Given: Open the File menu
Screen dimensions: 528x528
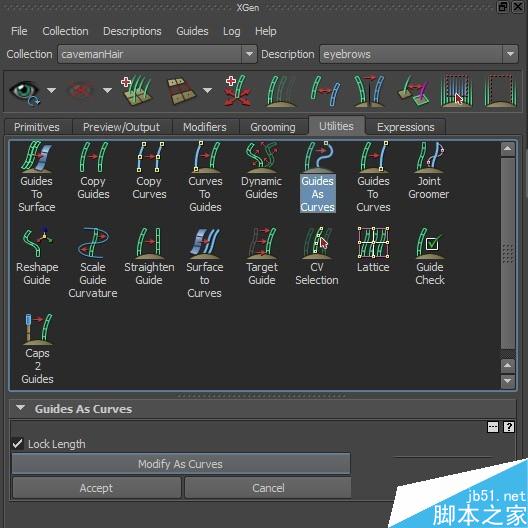Looking at the screenshot, I should (x=19, y=31).
